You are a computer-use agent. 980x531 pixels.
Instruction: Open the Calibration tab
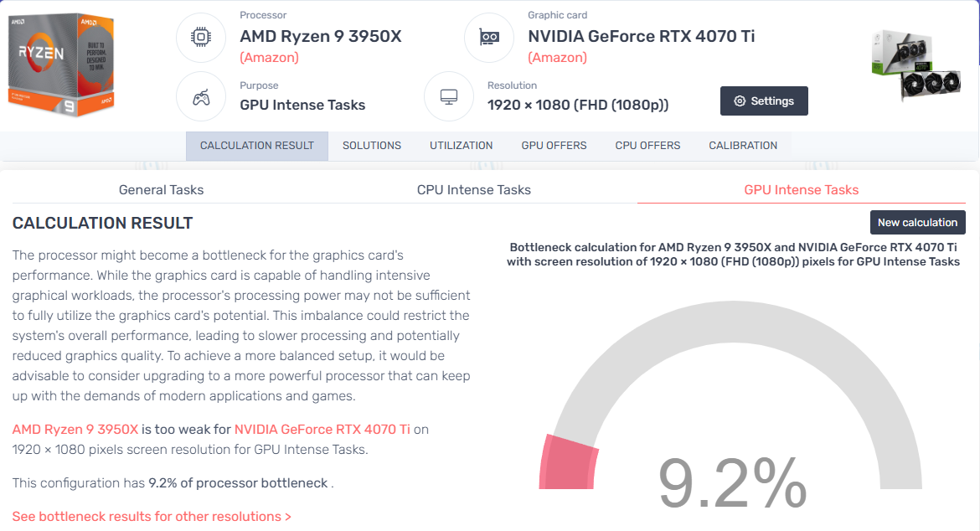[743, 146]
